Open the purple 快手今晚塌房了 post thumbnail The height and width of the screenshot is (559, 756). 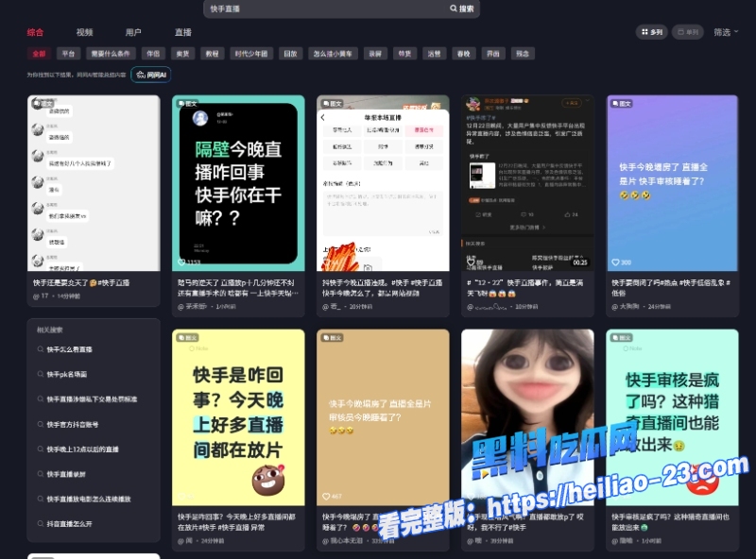pos(672,183)
